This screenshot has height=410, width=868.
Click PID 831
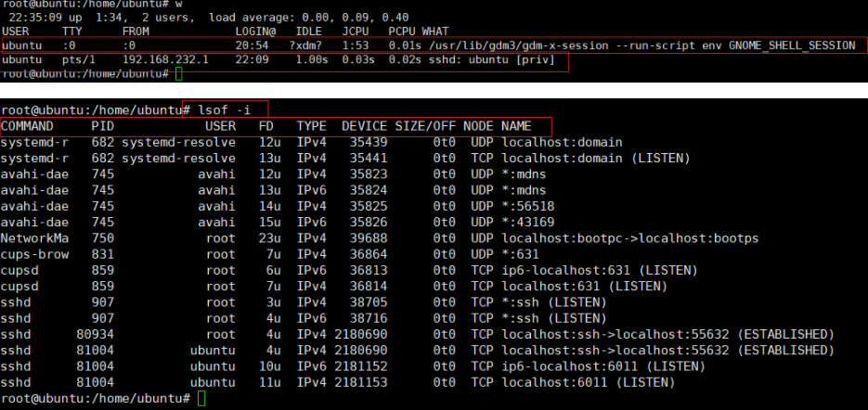coord(103,254)
